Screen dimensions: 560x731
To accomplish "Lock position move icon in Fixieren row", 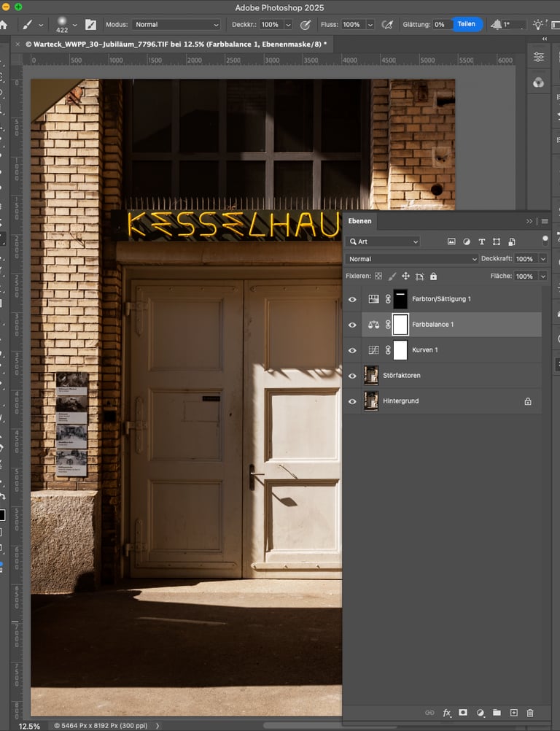I will point(406,276).
